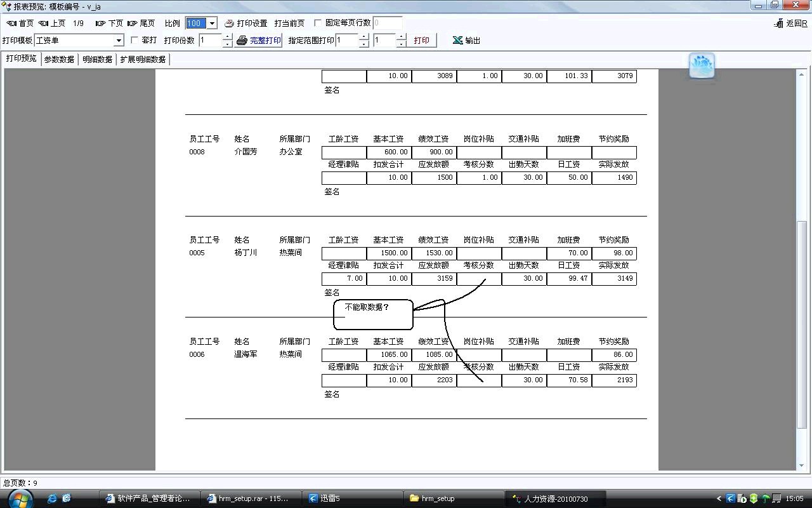Click the floating lotus icon
Viewport: 812px width, 508px height.
[x=702, y=66]
